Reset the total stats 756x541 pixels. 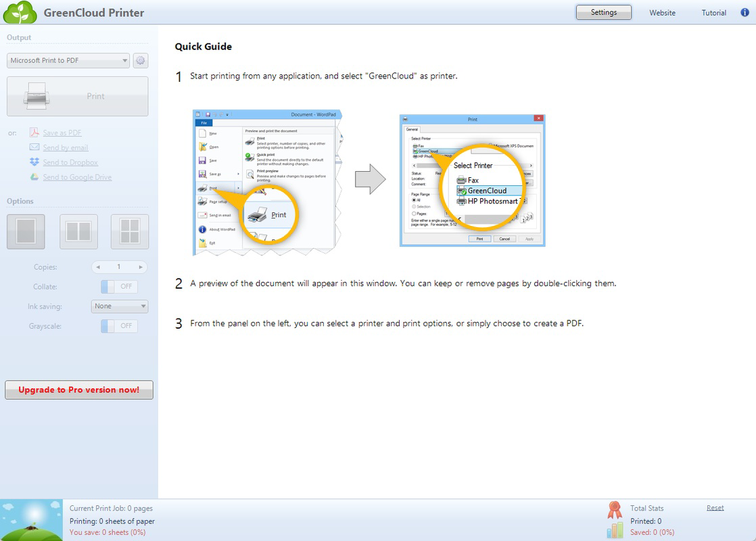(x=715, y=508)
